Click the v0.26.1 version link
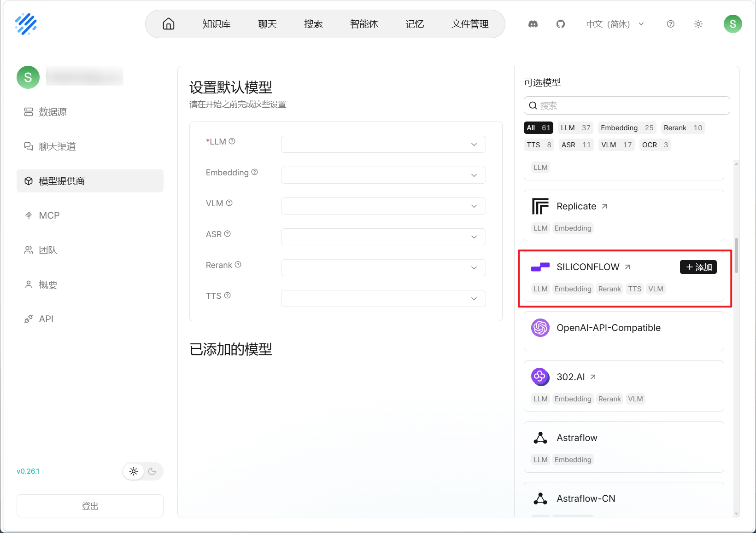756x533 pixels. click(x=28, y=471)
